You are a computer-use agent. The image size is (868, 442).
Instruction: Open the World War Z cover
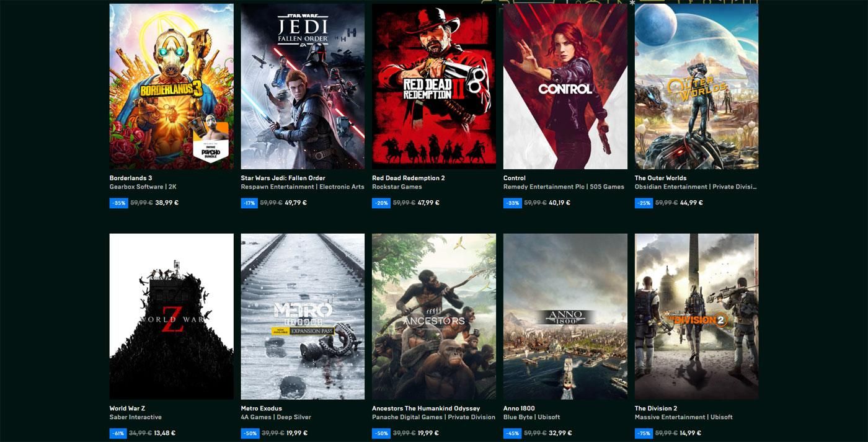[172, 316]
